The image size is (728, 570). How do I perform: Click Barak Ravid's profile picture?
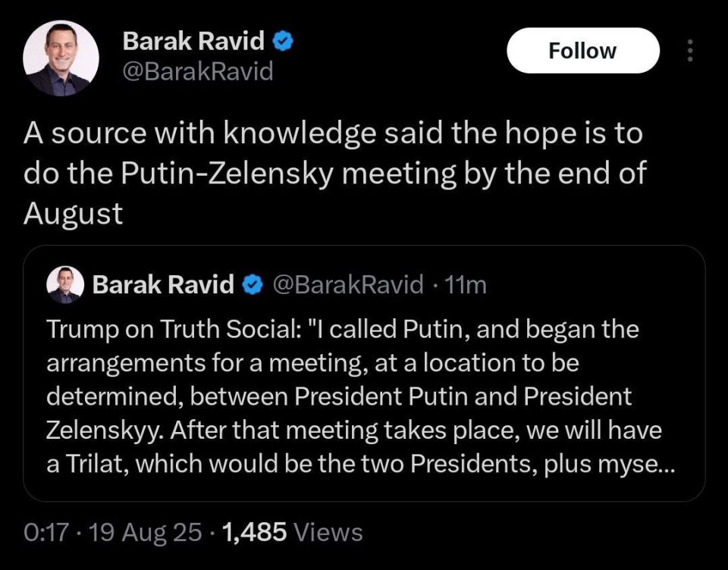click(61, 57)
